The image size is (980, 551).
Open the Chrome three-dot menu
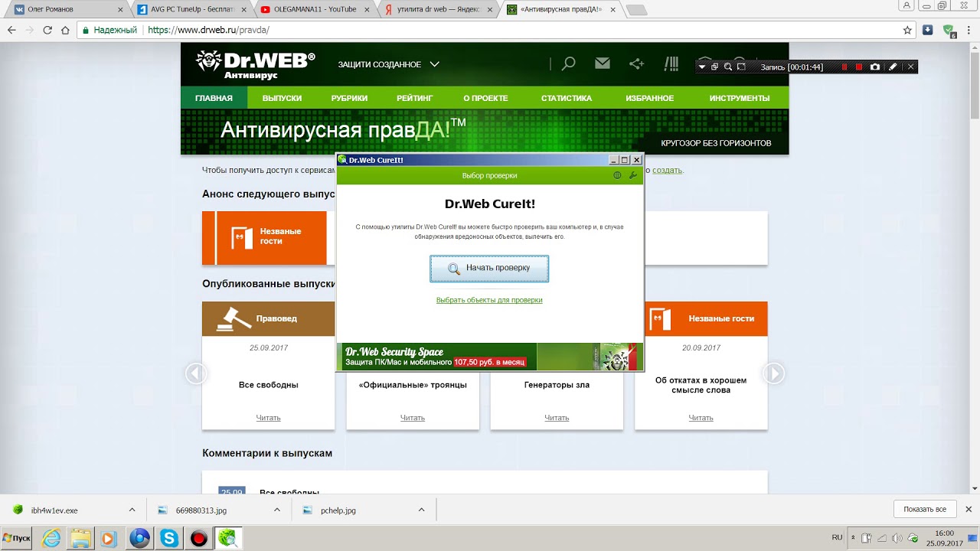coord(969,30)
